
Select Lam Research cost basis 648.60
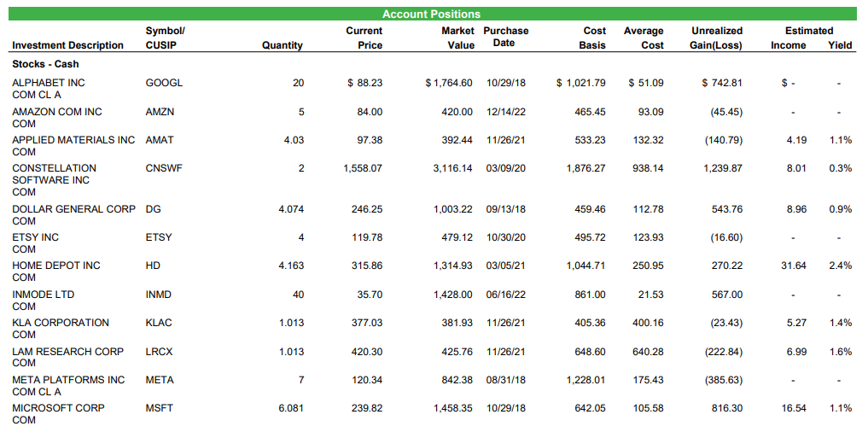click(x=590, y=352)
